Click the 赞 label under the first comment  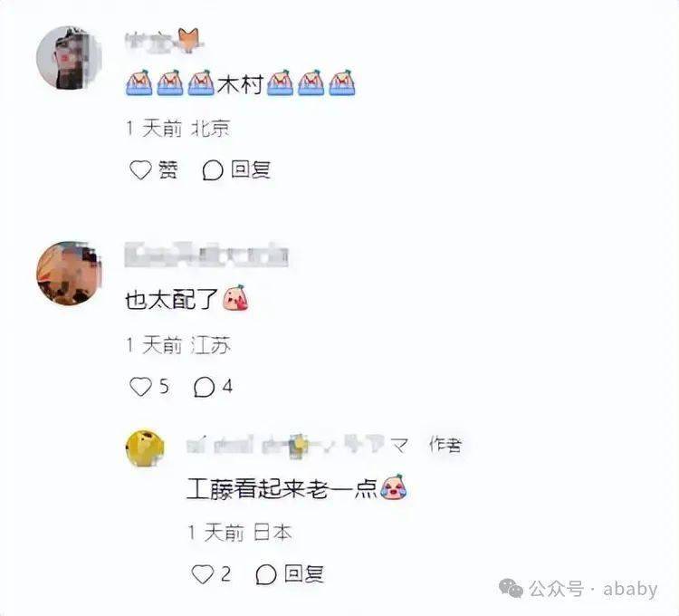(168, 169)
